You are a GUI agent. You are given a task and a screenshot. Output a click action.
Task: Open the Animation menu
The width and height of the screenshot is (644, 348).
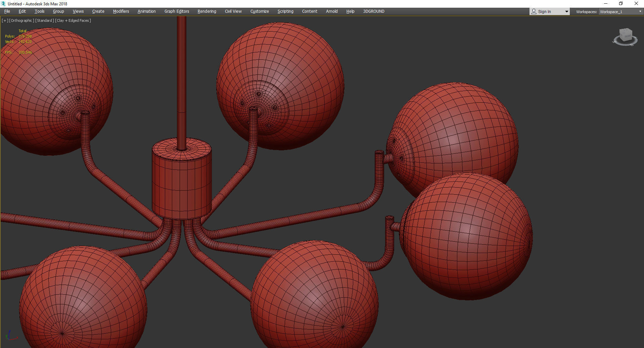click(x=146, y=11)
